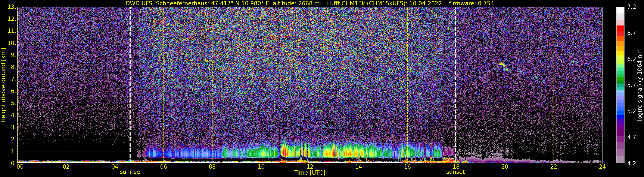Click the "11." height axis tick label
The image size is (644, 177).
tap(12, 31)
